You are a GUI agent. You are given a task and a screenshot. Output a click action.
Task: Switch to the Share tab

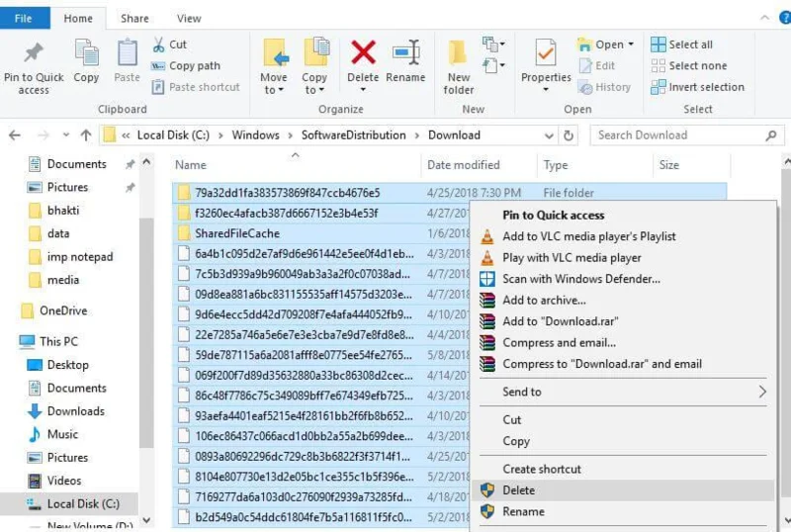134,18
